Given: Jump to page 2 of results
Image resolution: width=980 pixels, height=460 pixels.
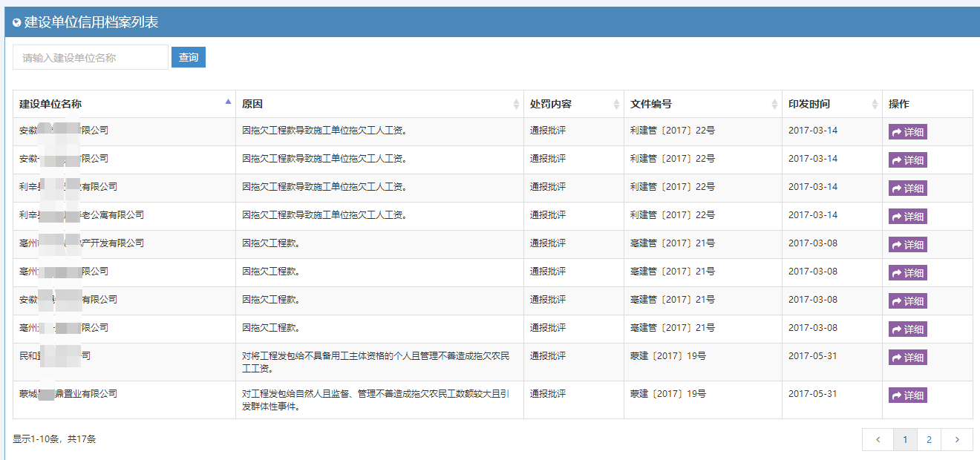Looking at the screenshot, I should (929, 440).
